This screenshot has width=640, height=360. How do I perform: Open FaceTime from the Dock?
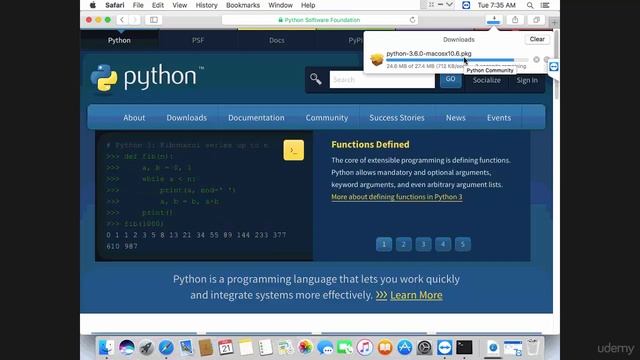[344, 347]
